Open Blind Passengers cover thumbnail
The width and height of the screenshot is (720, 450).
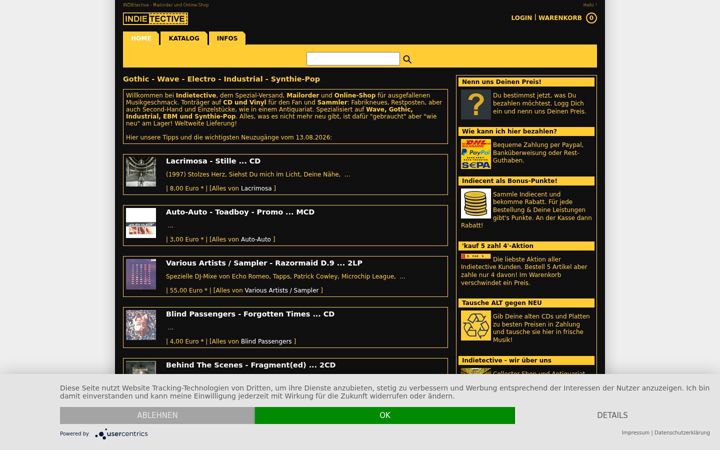point(141,325)
